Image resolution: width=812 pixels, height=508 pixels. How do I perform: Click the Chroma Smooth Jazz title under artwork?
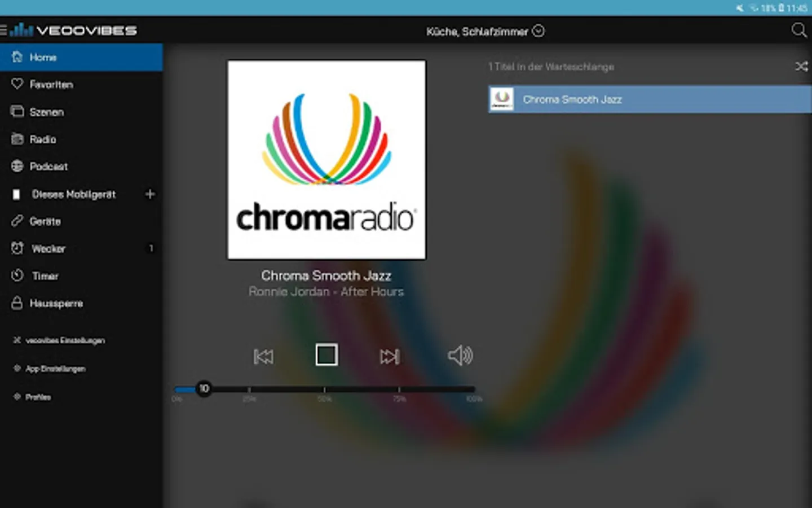pos(326,275)
